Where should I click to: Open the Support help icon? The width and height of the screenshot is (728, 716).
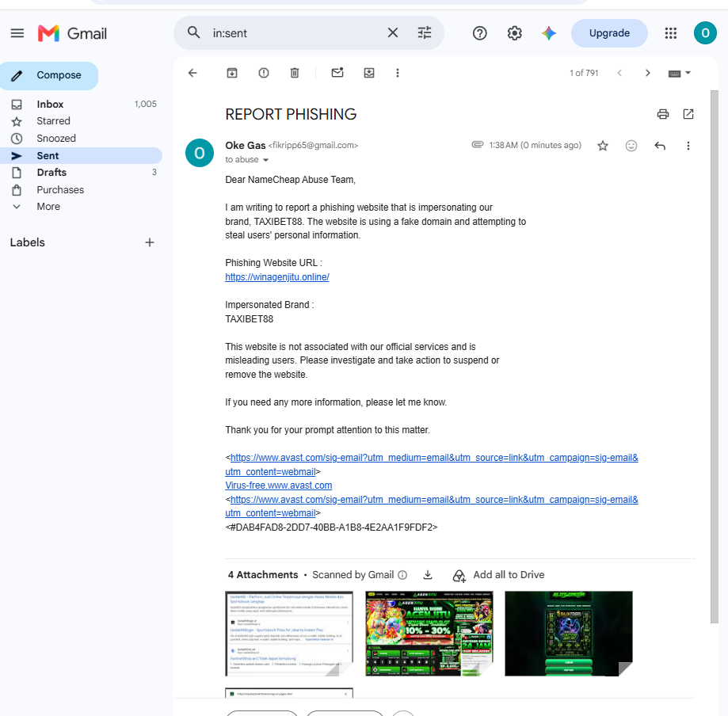coord(479,33)
